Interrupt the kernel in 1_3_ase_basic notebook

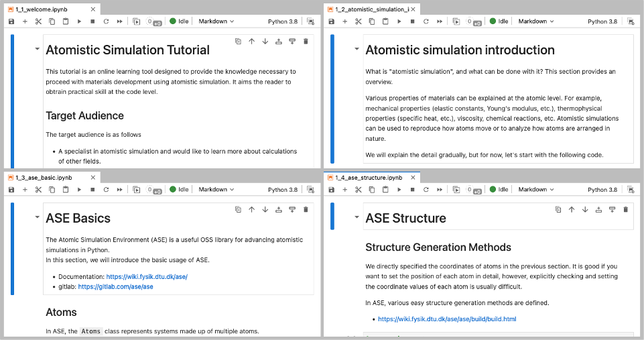coord(92,190)
